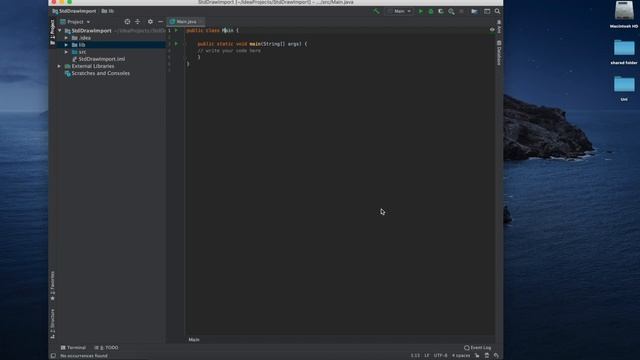The height and width of the screenshot is (360, 640).
Task: Open Search Everywhere magnifier icon
Action: click(x=497, y=11)
